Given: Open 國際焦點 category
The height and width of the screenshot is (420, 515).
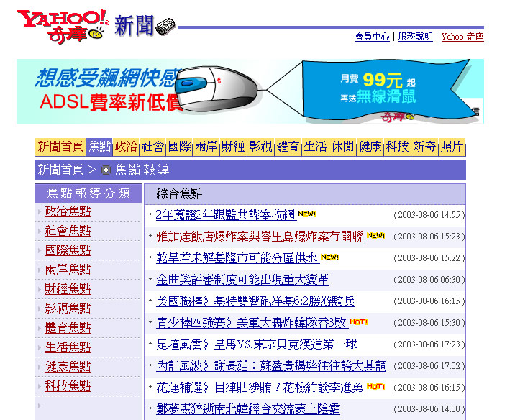Looking at the screenshot, I should click(68, 250).
